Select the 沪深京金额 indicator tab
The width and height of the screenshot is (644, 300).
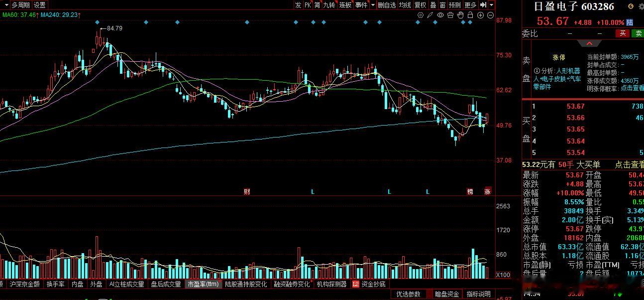coord(25,284)
